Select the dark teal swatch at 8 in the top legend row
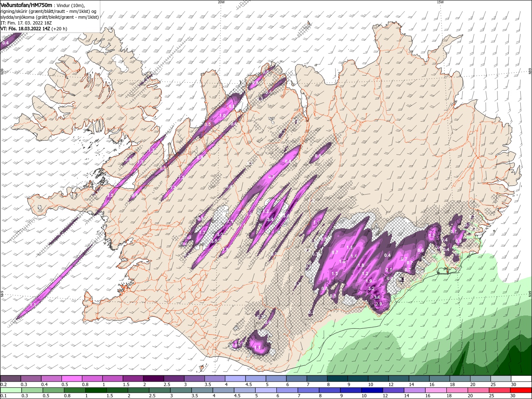532x399 pixels. point(337,379)
